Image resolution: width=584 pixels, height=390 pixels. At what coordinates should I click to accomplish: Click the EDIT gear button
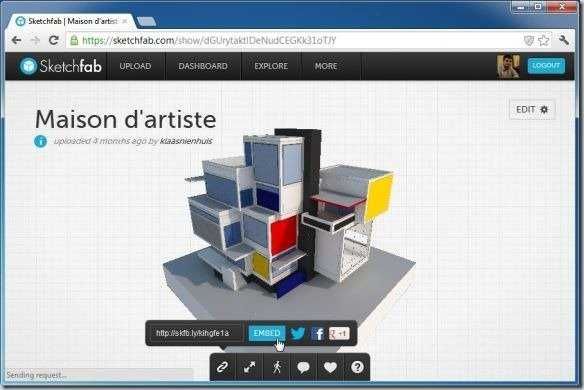[x=532, y=110]
